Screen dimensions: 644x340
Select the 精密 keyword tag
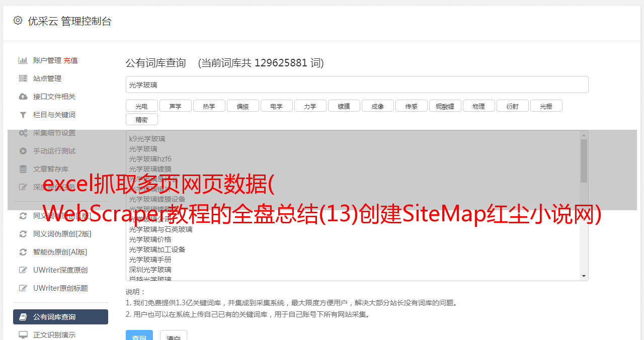(141, 120)
